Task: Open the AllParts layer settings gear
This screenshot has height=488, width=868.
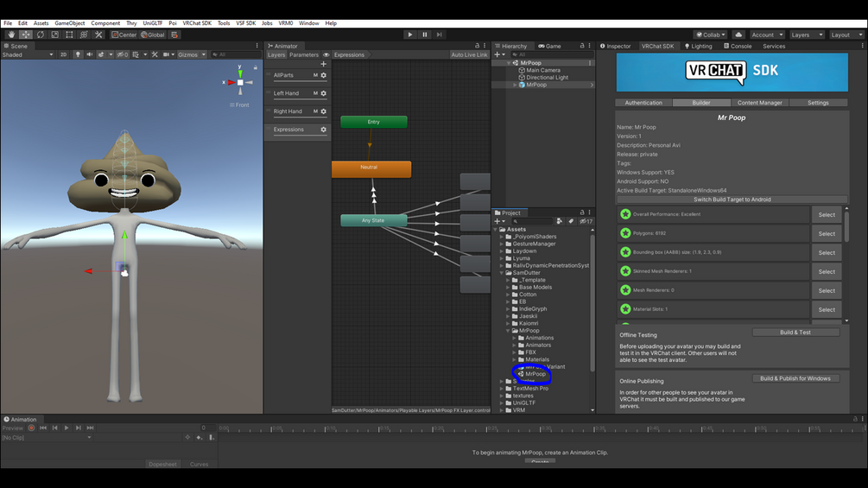Action: 323,75
